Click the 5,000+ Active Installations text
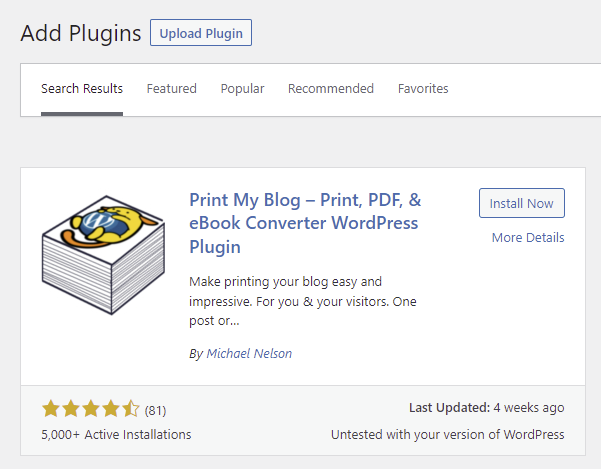 116,435
